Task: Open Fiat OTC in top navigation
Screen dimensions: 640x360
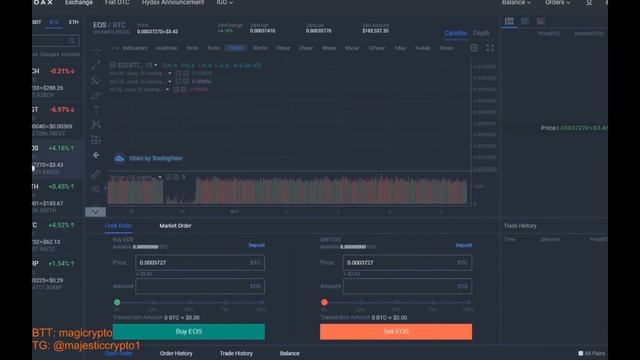Action: pos(117,3)
